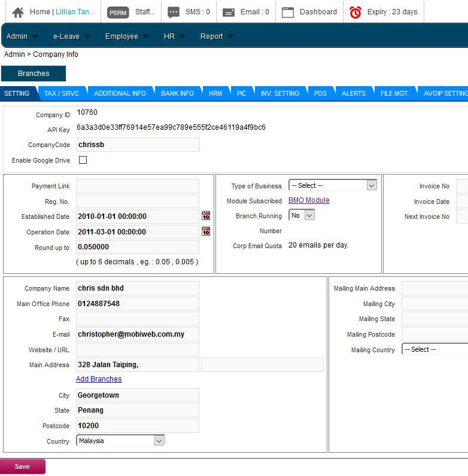
Task: Click the CompanyCode input field
Action: pyautogui.click(x=138, y=145)
